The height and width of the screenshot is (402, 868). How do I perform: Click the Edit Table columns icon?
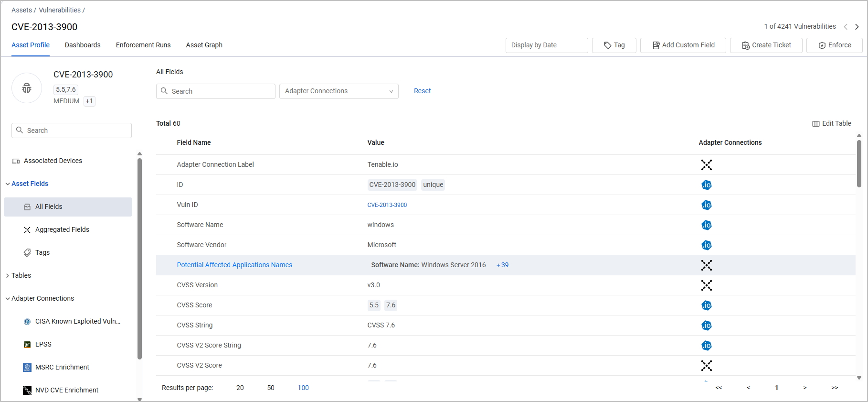[x=816, y=124]
